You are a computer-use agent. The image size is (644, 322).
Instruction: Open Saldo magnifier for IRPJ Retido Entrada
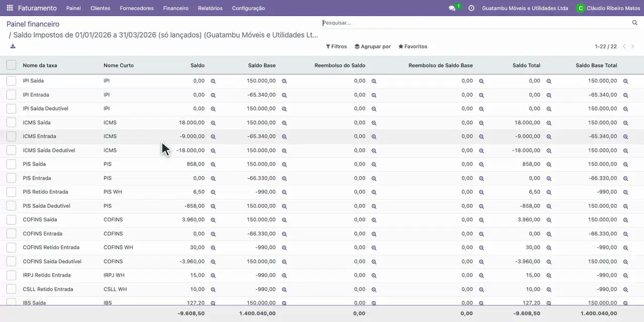[x=213, y=276]
